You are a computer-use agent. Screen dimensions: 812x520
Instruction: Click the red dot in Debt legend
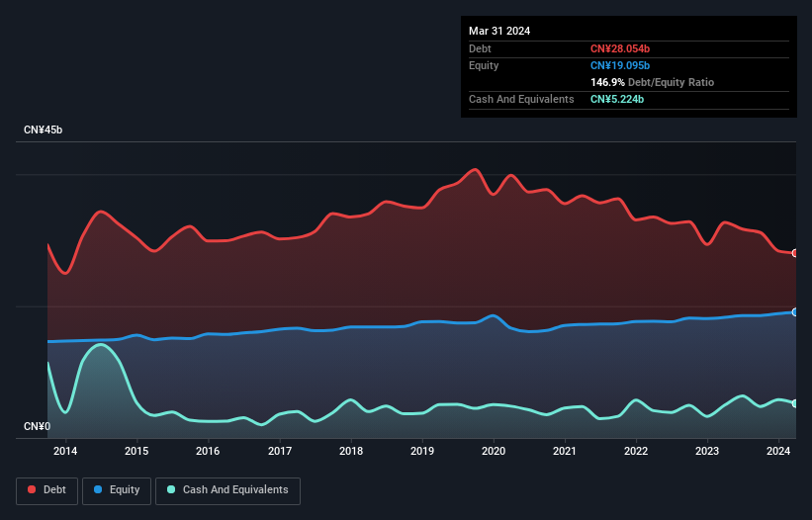pyautogui.click(x=32, y=490)
